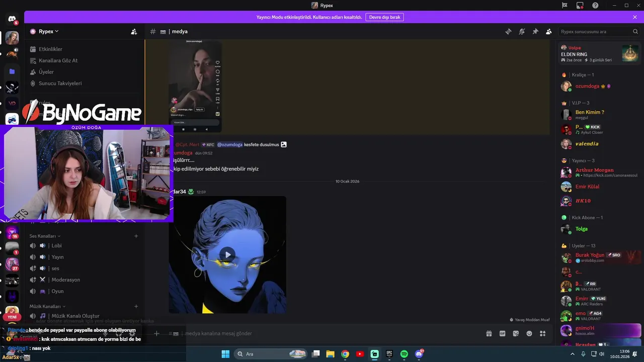Join the Yayın voice channel

tap(57, 257)
